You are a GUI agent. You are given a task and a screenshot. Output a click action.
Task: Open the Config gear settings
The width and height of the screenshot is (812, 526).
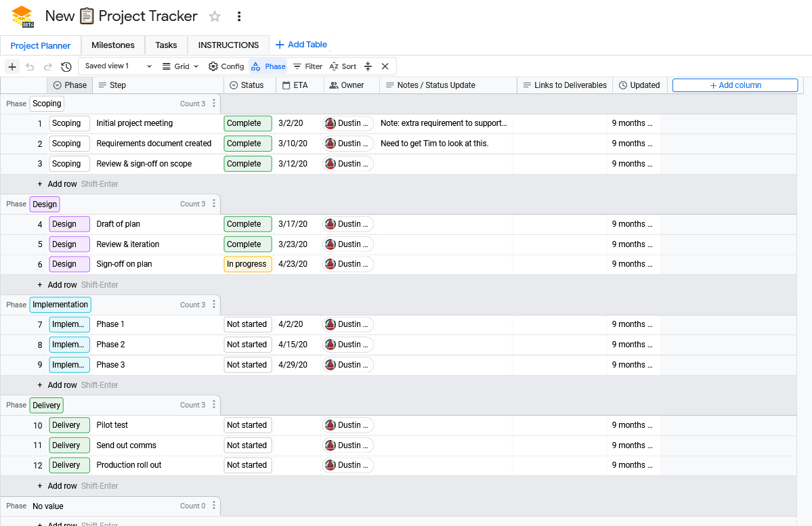[x=226, y=66]
